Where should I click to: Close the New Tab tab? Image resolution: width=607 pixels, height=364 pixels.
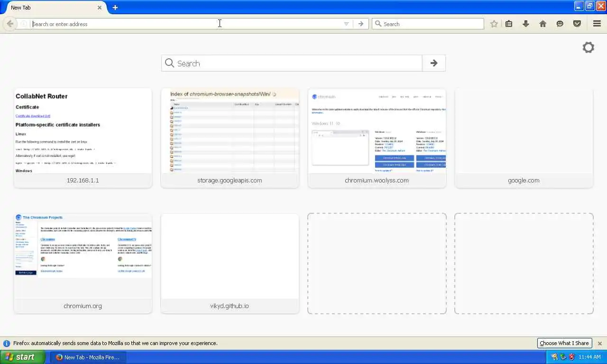100,8
